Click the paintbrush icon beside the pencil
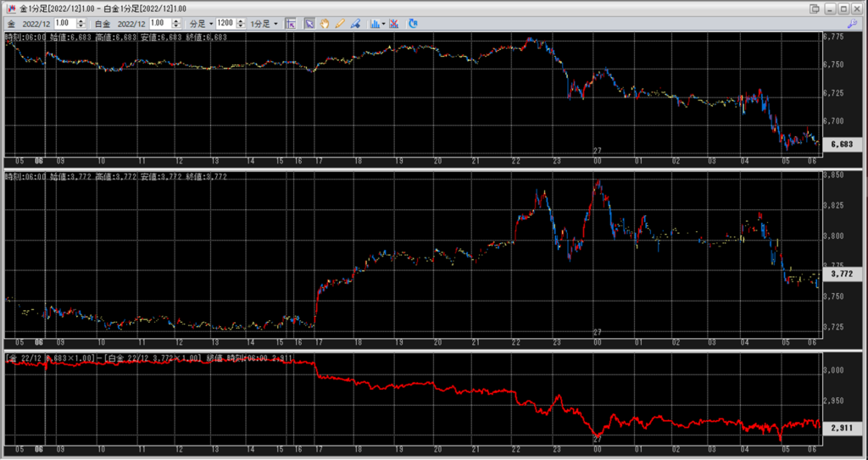This screenshot has width=868, height=460. click(x=355, y=24)
